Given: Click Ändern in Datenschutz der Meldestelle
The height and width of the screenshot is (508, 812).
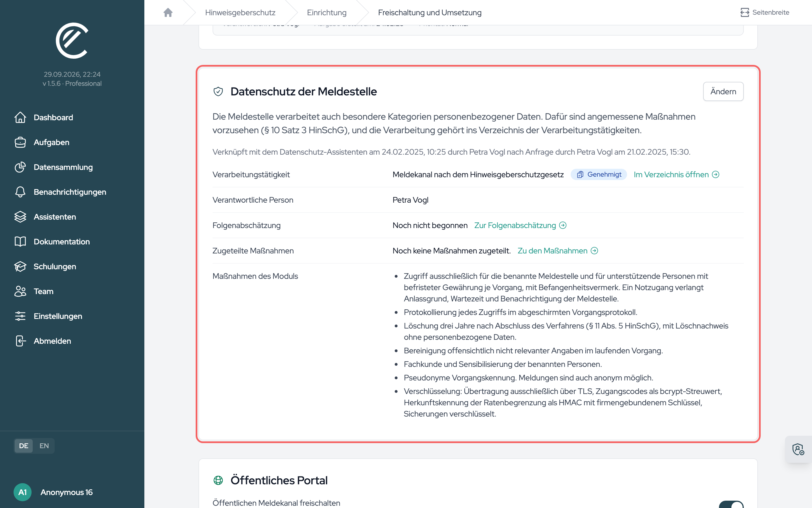Looking at the screenshot, I should point(723,91).
